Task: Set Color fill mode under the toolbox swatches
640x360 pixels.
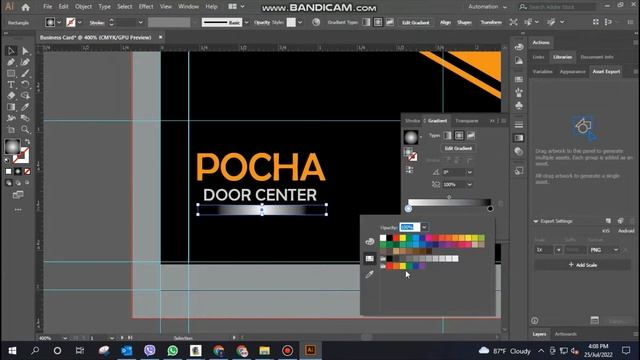Action: point(9,171)
